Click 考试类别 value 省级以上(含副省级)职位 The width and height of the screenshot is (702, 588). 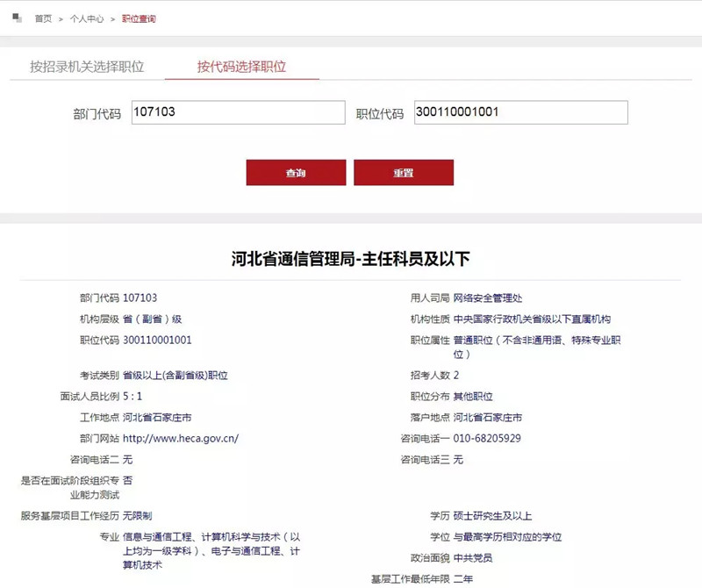tap(175, 376)
